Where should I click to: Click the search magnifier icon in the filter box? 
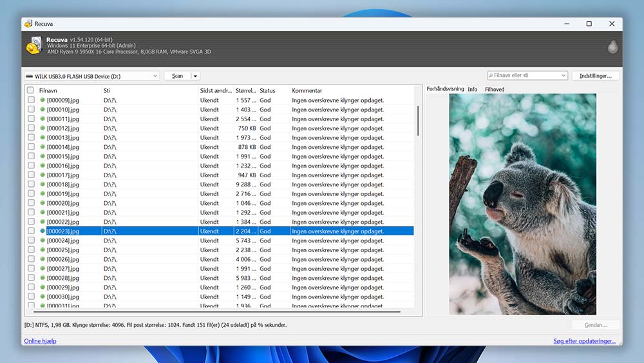click(x=491, y=75)
